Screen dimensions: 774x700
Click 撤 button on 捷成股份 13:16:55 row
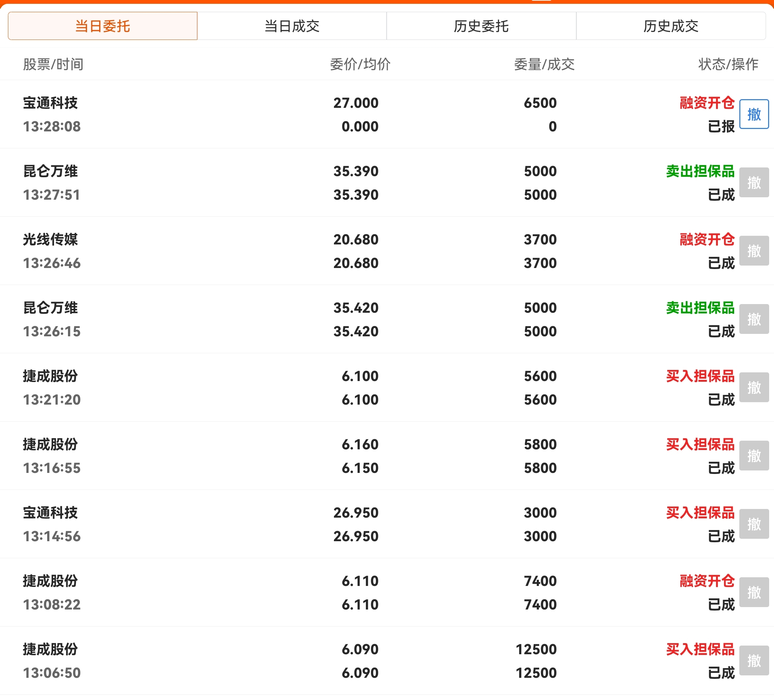[754, 456]
